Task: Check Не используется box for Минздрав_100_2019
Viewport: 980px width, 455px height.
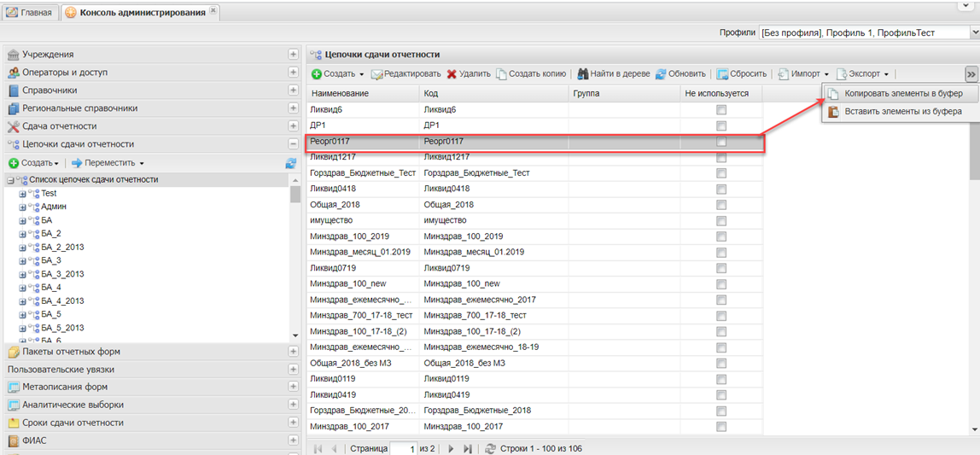Action: click(x=721, y=236)
